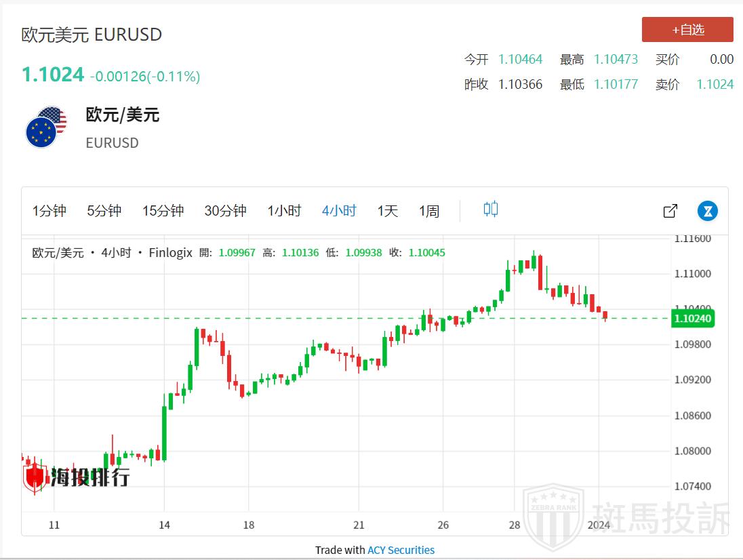743x560 pixels.
Task: Select the 5分钟 timeframe
Action: pyautogui.click(x=104, y=211)
